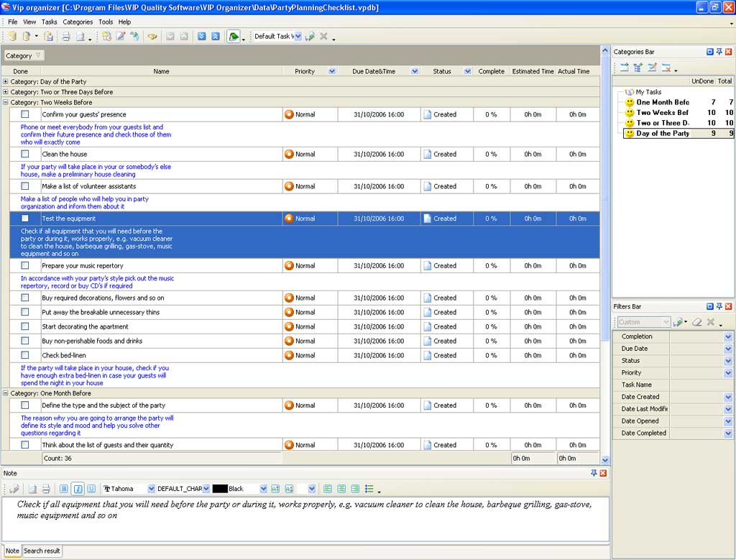Open the Black text color swatch dropdown
The height and width of the screenshot is (560, 736).
(x=262, y=488)
